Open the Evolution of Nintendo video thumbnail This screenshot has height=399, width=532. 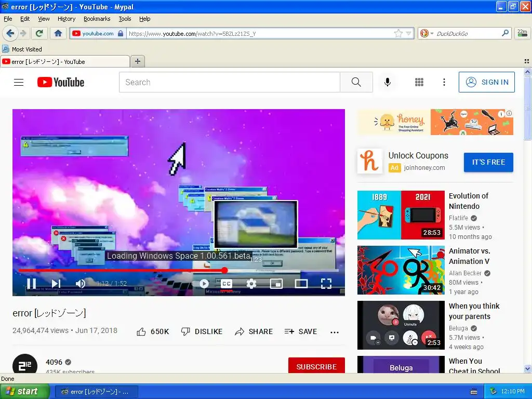point(401,215)
